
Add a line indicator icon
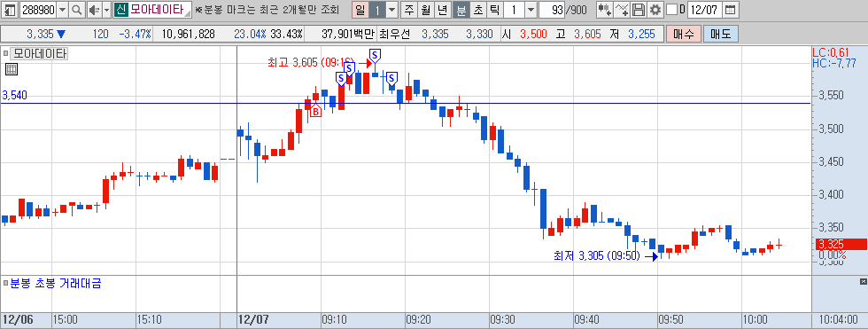(x=622, y=10)
